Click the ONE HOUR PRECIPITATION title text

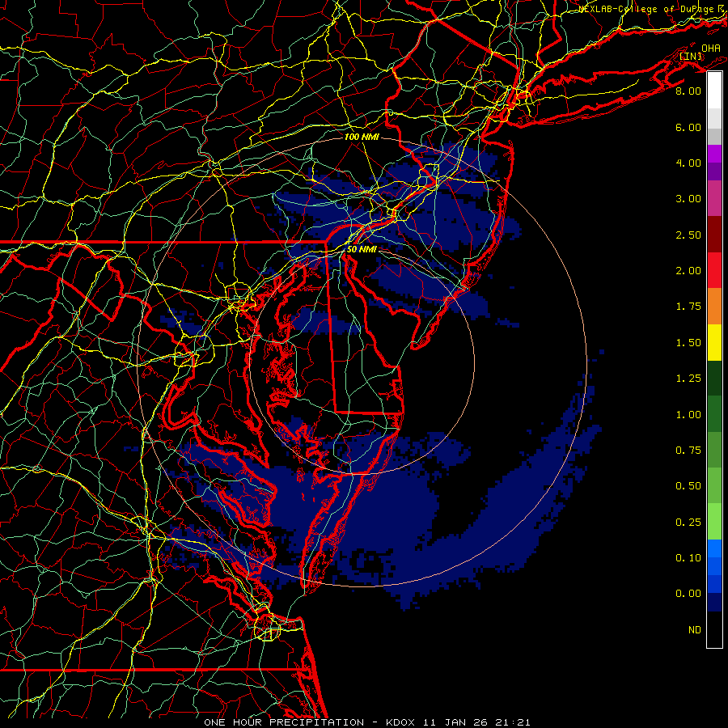point(284,722)
